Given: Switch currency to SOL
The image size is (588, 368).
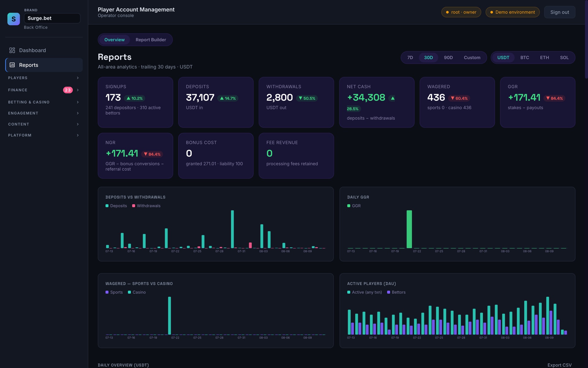Looking at the screenshot, I should [x=564, y=58].
